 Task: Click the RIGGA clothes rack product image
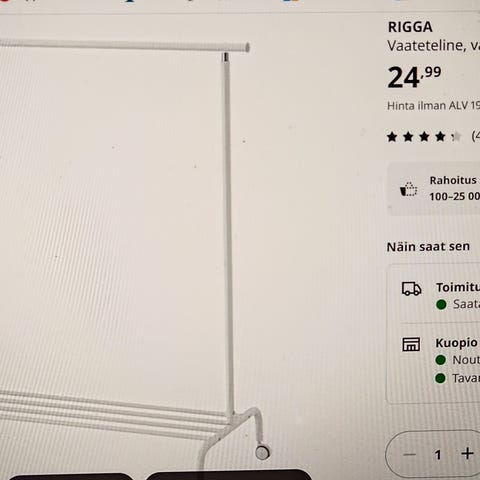coord(133,253)
